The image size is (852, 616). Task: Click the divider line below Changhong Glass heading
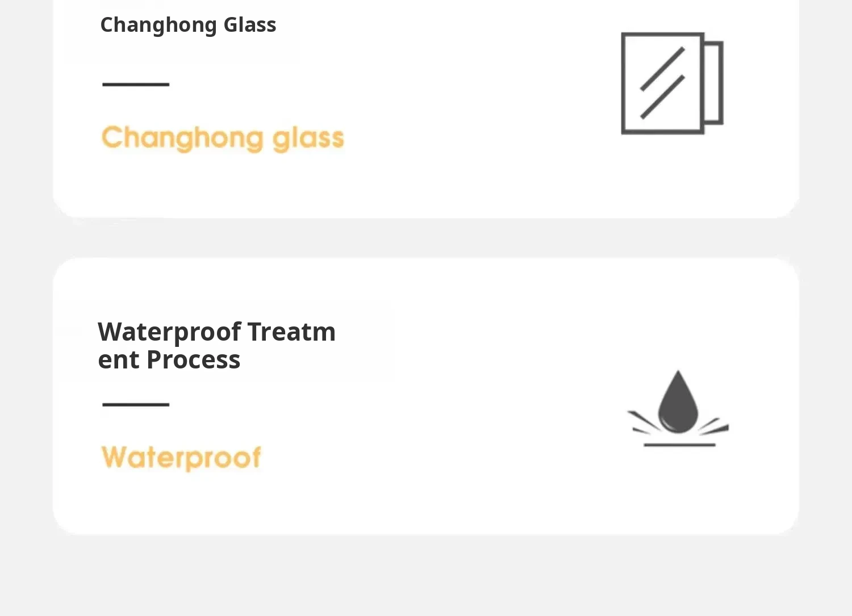coord(136,85)
